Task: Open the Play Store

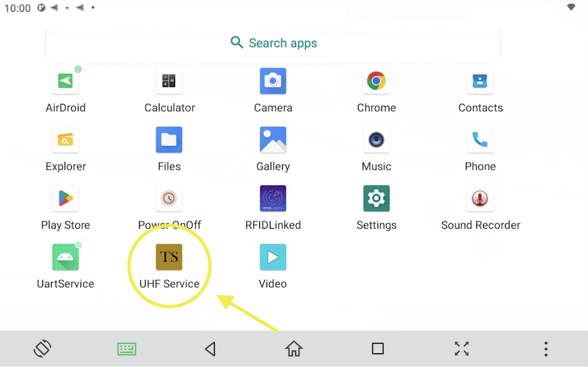Action: 65,199
